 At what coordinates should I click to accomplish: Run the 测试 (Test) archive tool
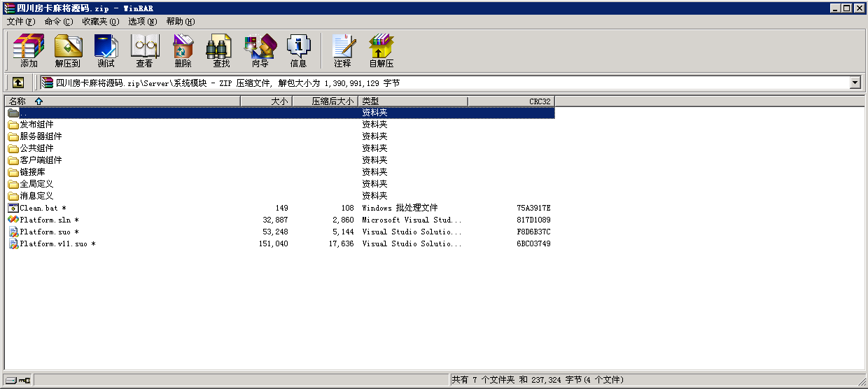pos(106,50)
